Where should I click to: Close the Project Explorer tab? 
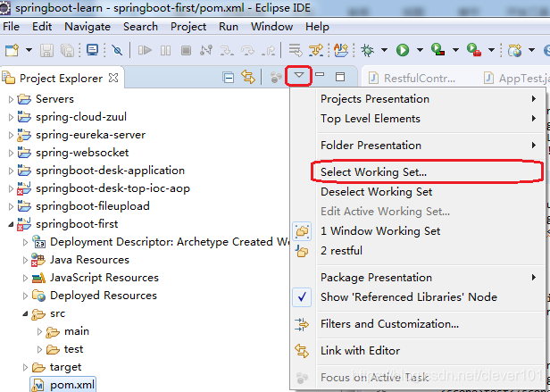(x=113, y=78)
